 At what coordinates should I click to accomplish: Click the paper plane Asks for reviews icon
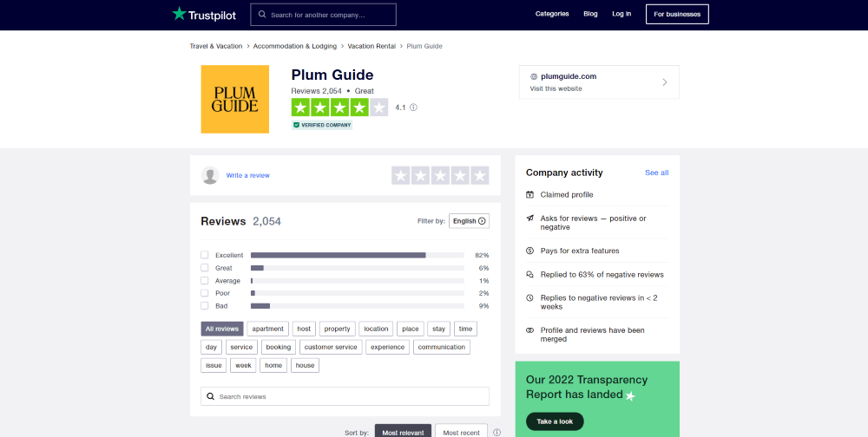529,218
